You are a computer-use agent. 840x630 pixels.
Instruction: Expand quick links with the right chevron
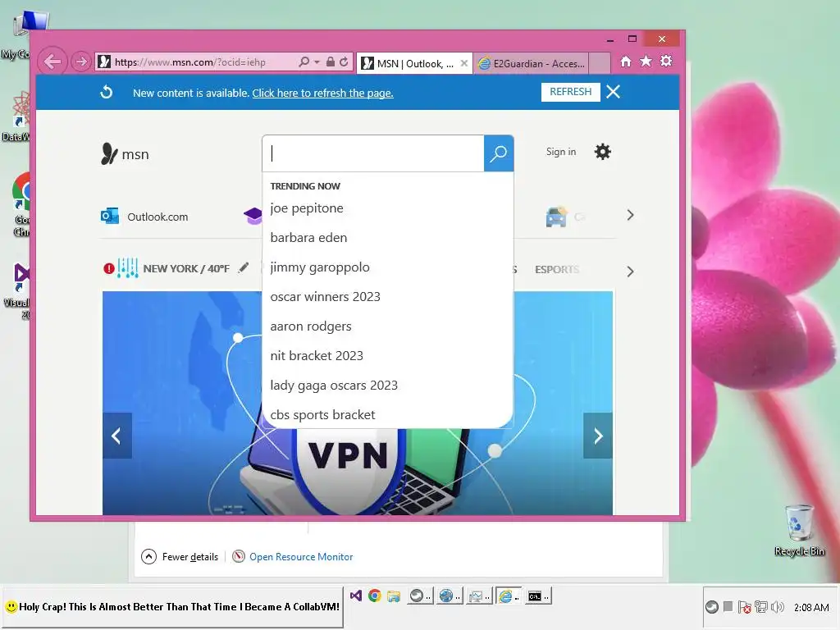coord(630,216)
